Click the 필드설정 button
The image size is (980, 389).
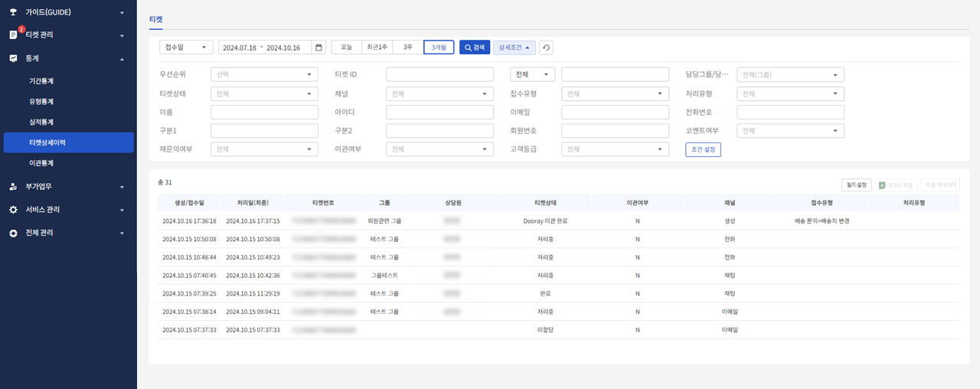tap(856, 185)
